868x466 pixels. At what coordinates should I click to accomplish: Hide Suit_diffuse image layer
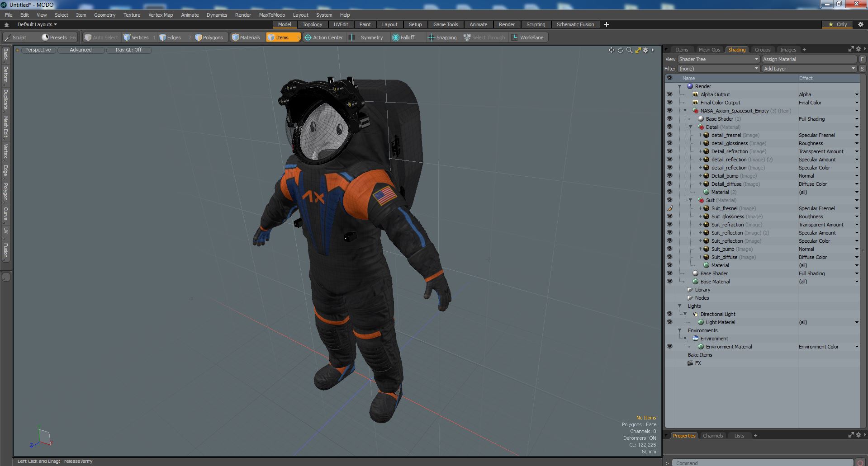tap(669, 257)
